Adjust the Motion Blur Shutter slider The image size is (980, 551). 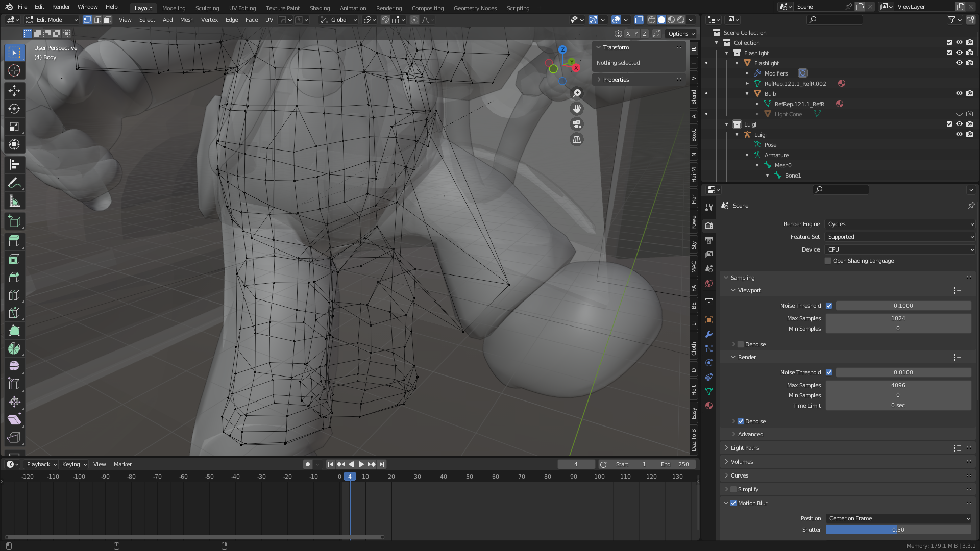[x=898, y=530]
